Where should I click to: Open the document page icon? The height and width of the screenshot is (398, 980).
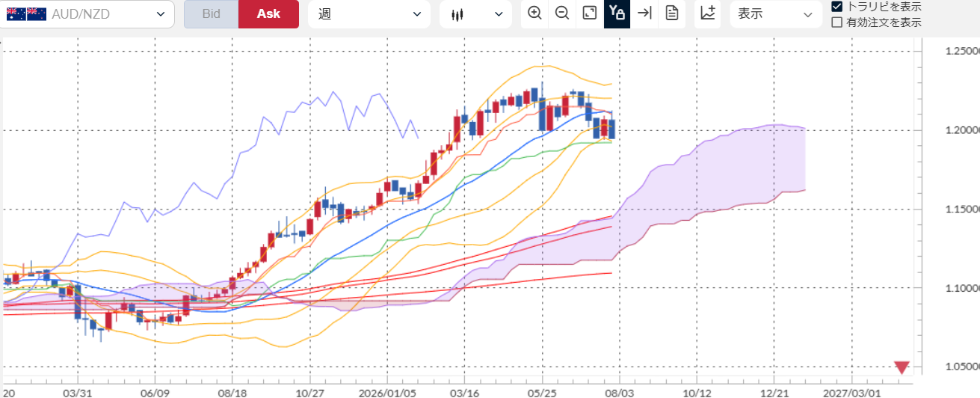pyautogui.click(x=671, y=13)
